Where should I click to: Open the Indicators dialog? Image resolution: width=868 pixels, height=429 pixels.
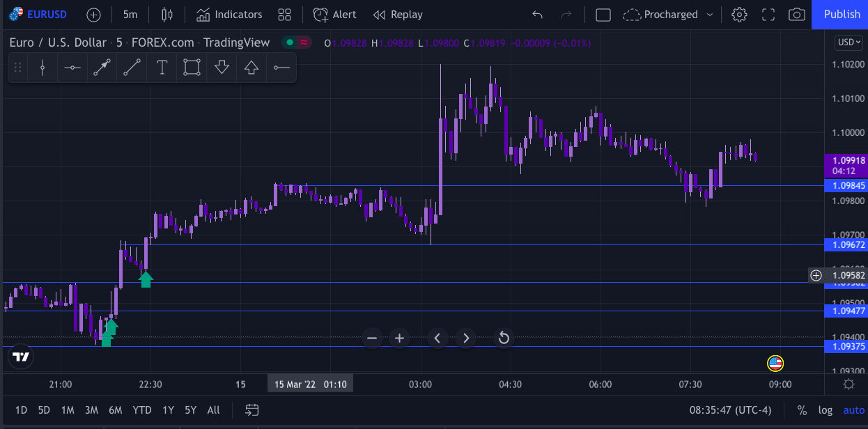coord(228,15)
